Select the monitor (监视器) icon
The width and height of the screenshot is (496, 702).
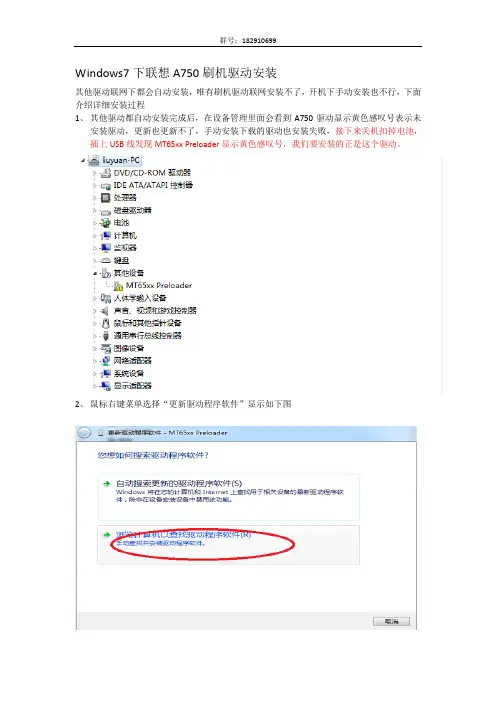coord(106,248)
